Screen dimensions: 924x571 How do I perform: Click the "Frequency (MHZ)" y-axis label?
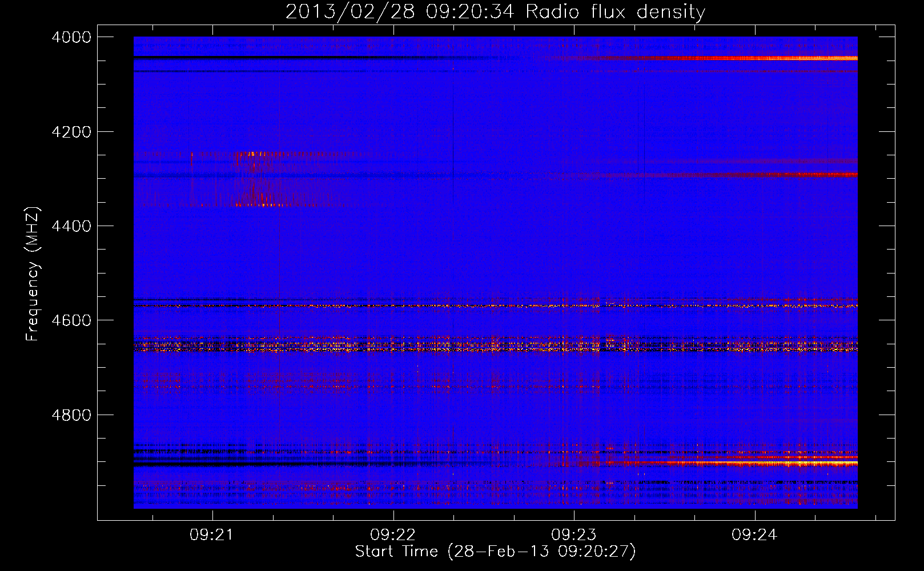[33, 274]
